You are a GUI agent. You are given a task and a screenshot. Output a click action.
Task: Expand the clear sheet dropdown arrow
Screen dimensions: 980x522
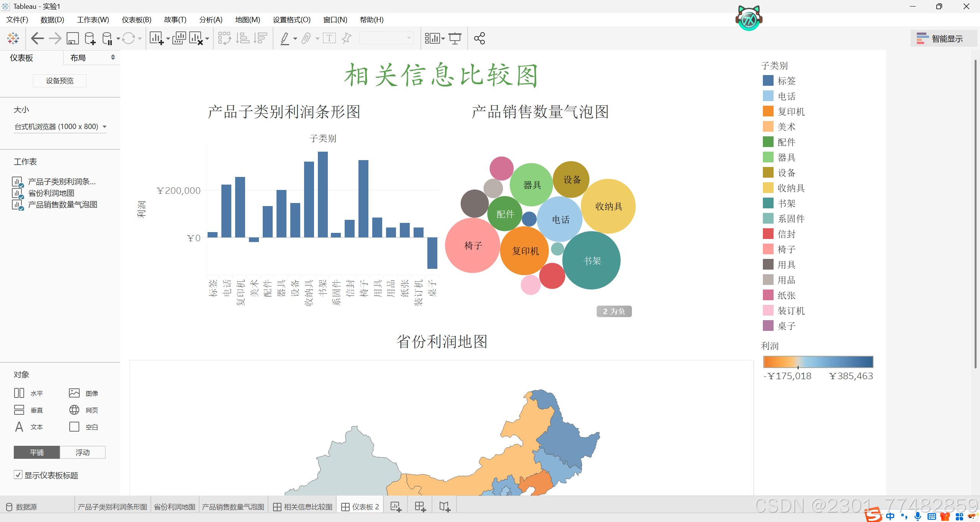tap(207, 39)
